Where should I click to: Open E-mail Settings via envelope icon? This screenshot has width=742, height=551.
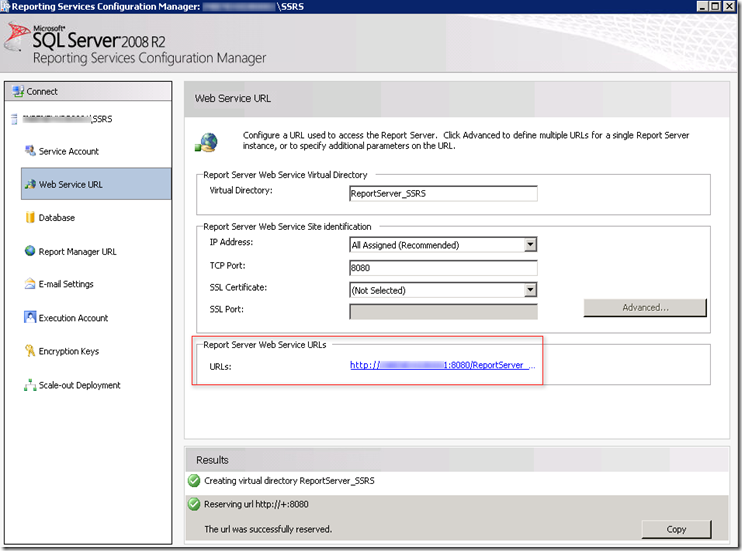click(29, 284)
